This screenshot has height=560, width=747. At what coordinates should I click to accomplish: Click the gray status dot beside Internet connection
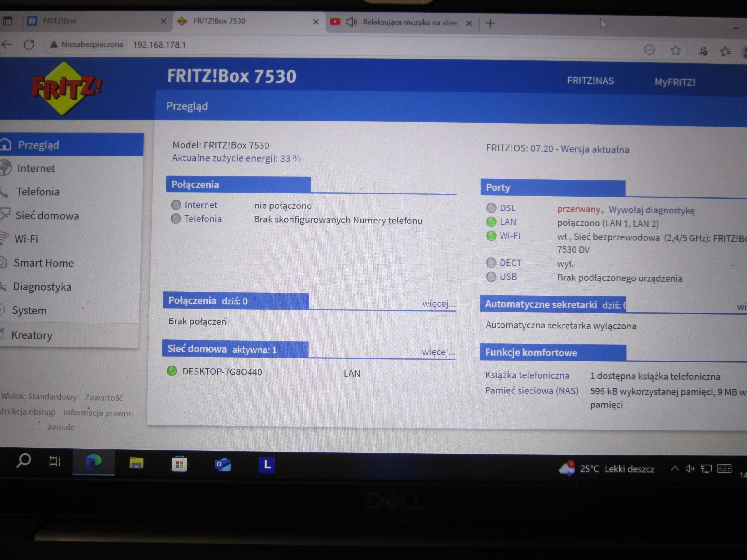176,205
